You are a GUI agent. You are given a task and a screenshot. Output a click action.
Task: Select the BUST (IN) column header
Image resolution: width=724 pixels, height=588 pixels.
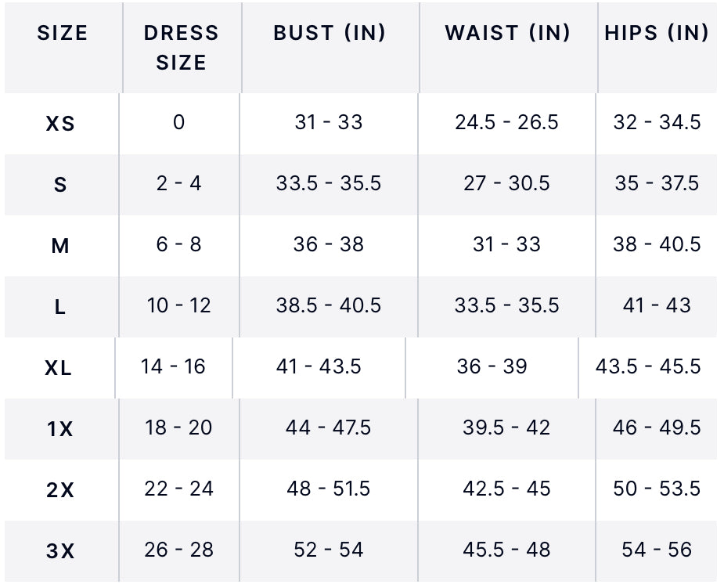(330, 34)
